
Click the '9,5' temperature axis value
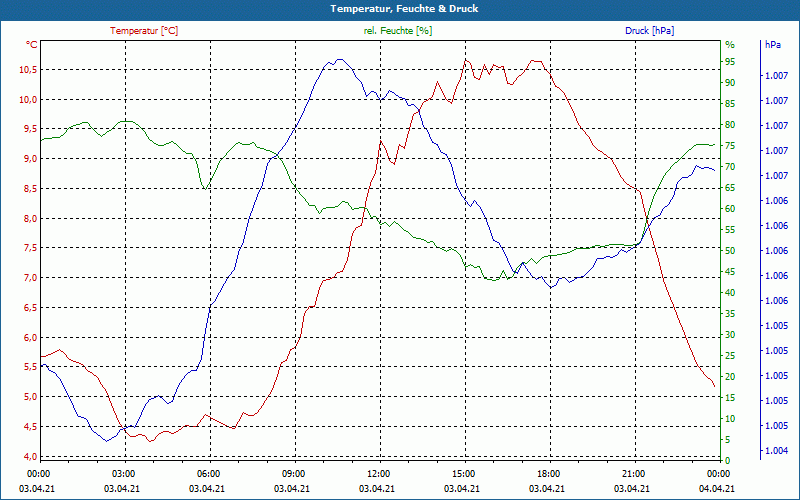coord(30,129)
